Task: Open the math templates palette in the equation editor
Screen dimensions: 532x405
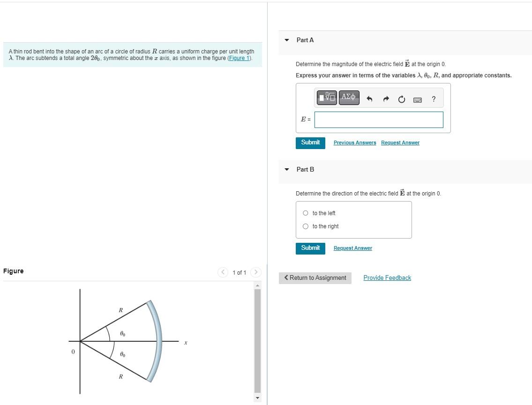Action: coord(326,97)
